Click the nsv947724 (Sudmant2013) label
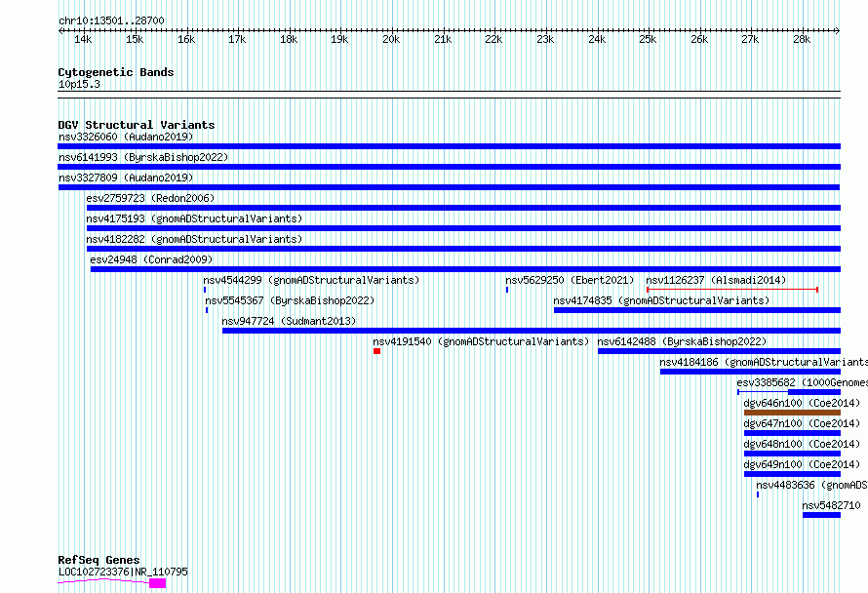 click(x=289, y=321)
